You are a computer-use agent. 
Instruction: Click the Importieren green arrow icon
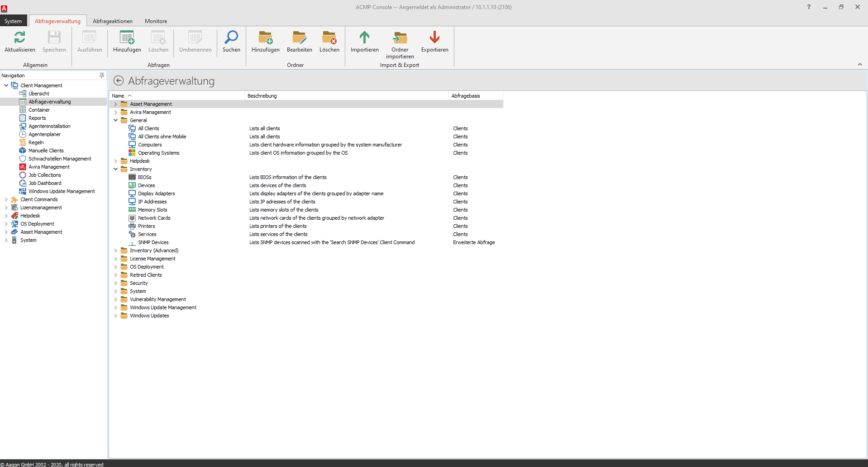pos(365,38)
